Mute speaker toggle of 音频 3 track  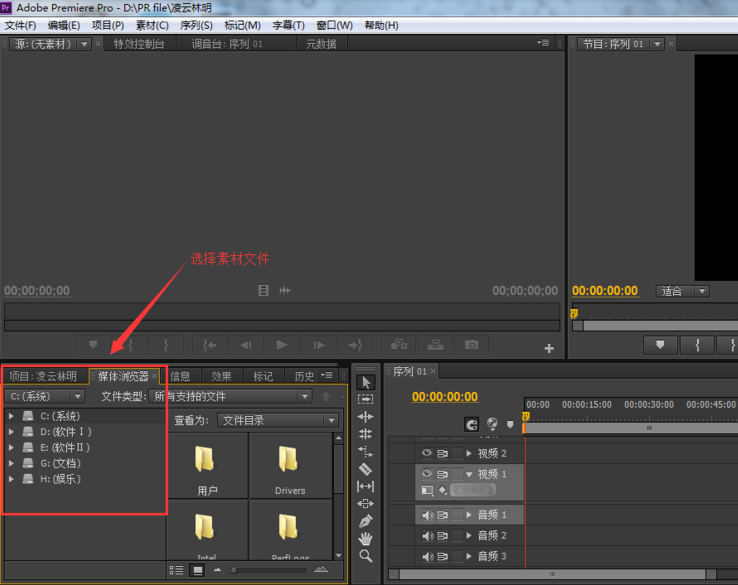click(x=427, y=556)
